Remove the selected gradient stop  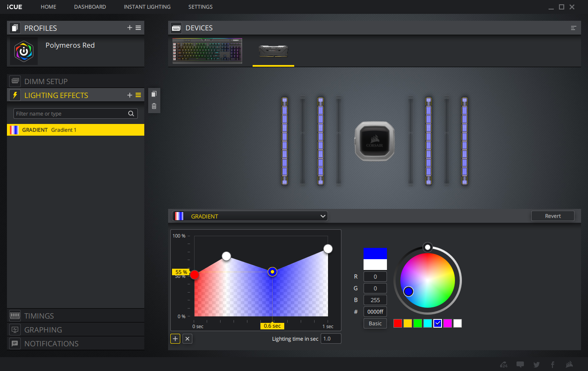[187, 339]
